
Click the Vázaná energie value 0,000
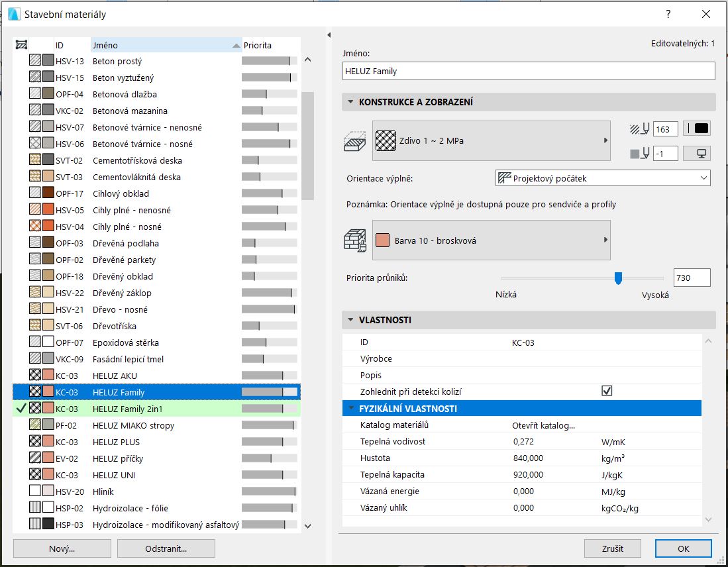click(x=523, y=491)
